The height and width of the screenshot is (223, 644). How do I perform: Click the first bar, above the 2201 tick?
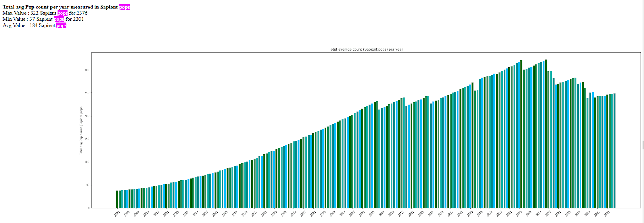tap(117, 199)
